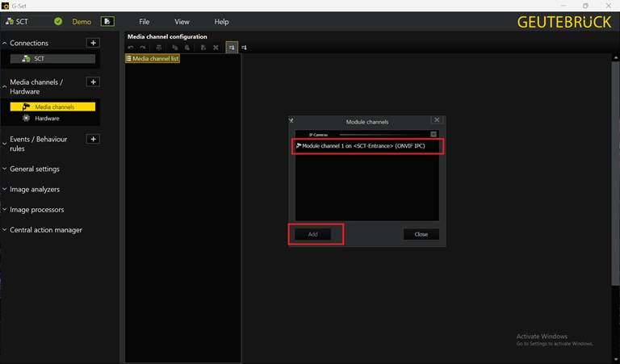Click the scroll down arrow at the bottom right
This screenshot has height=364, width=620.
coord(616,360)
